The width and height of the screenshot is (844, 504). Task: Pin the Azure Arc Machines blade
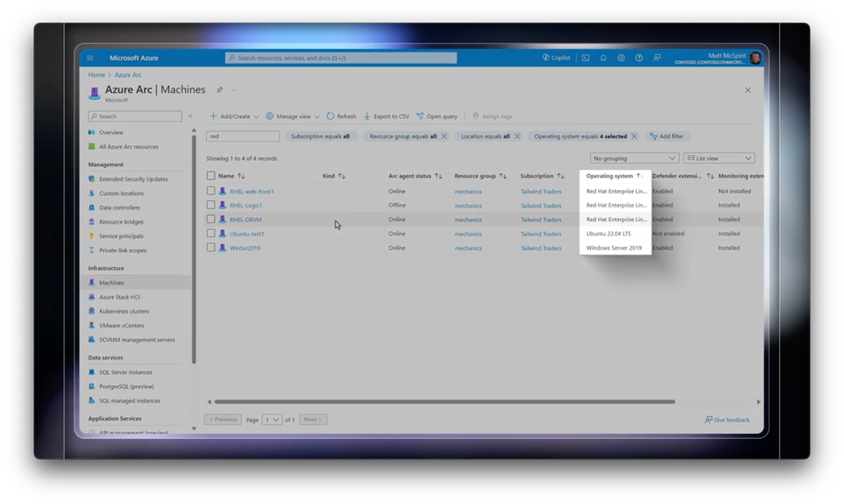click(220, 89)
